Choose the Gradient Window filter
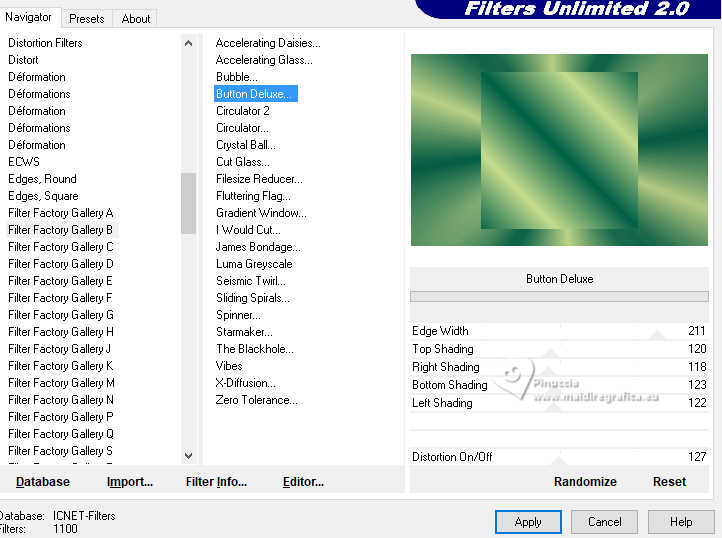Image resolution: width=722 pixels, height=538 pixels. pos(261,213)
